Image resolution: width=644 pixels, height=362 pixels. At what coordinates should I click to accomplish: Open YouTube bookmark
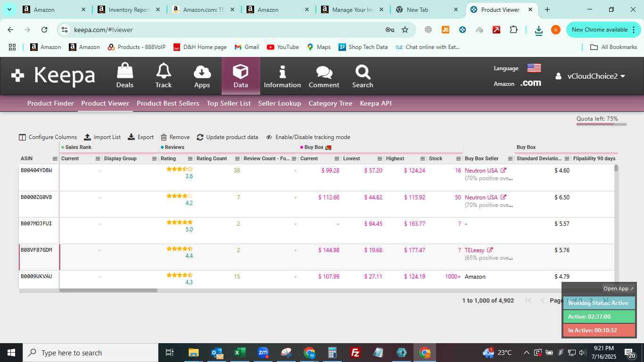click(x=283, y=47)
